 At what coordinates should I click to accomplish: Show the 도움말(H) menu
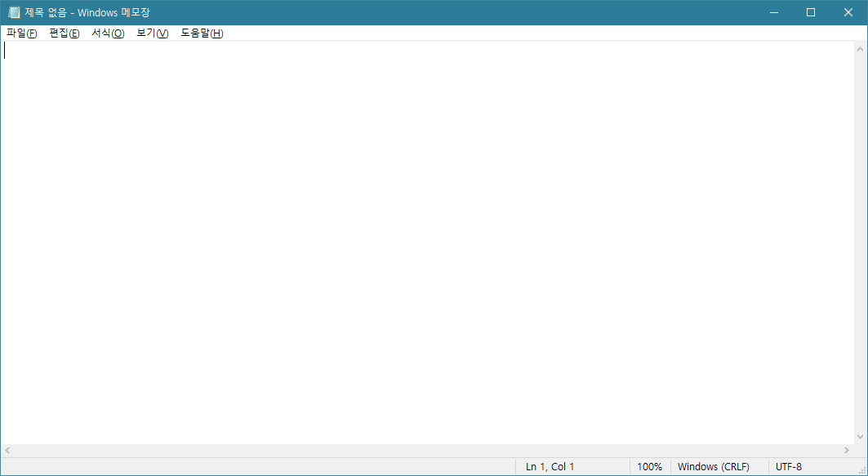click(x=202, y=33)
